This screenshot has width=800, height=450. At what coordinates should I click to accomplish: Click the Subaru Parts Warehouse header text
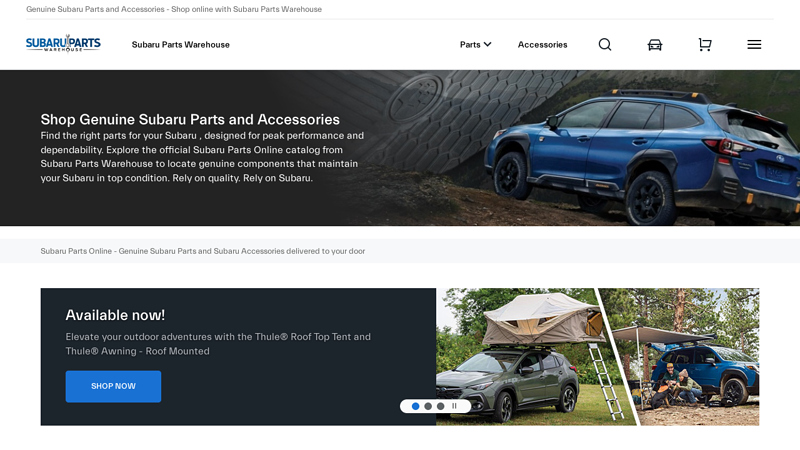[181, 44]
